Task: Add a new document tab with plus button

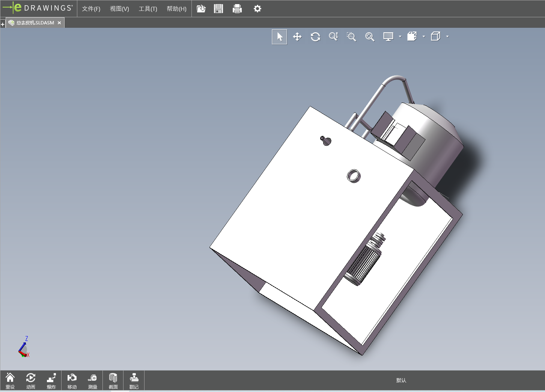Action: tap(3, 24)
